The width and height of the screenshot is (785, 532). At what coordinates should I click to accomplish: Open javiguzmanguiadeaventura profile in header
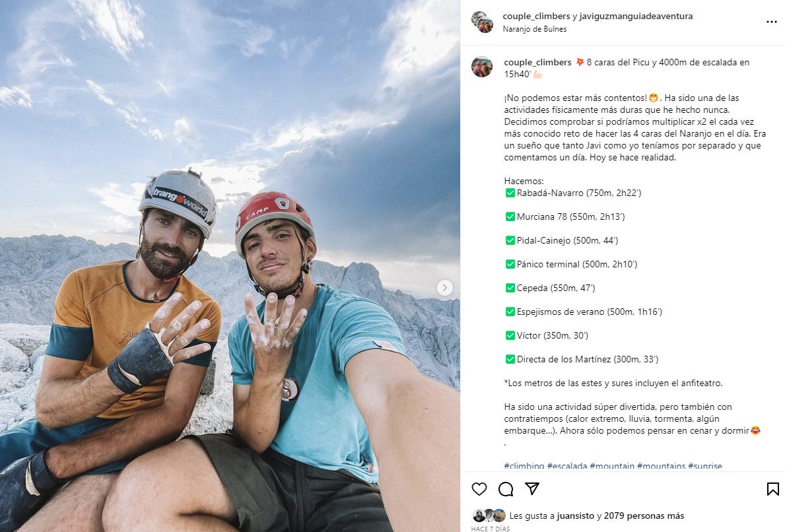636,16
